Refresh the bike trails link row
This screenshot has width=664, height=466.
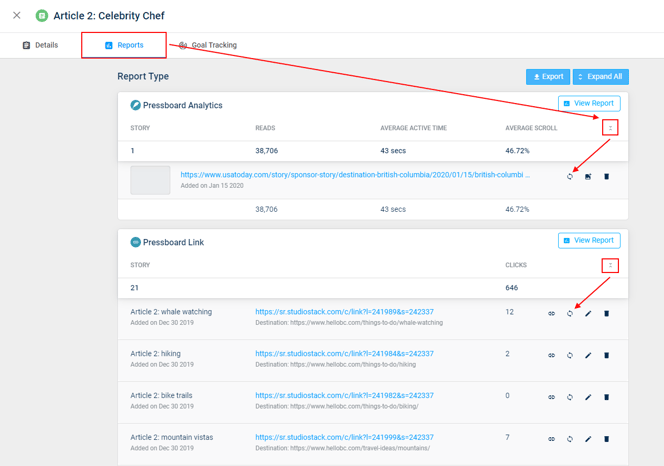click(x=570, y=397)
